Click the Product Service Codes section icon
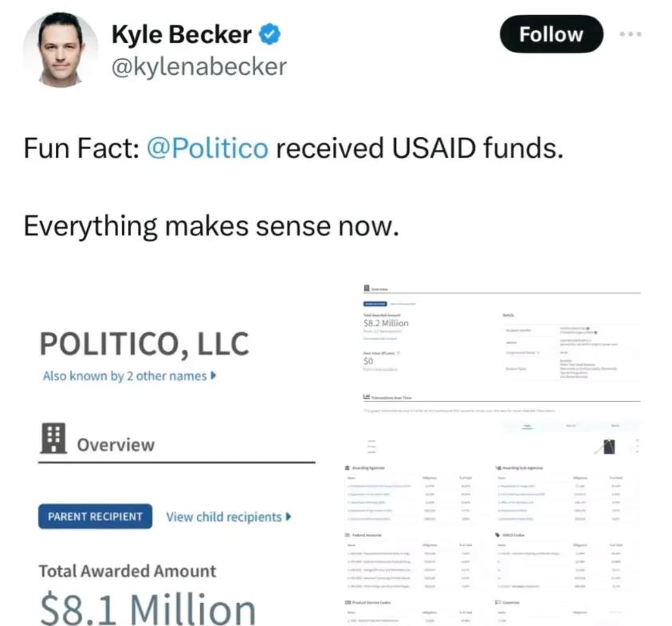This screenshot has height=626, width=672. tap(347, 602)
